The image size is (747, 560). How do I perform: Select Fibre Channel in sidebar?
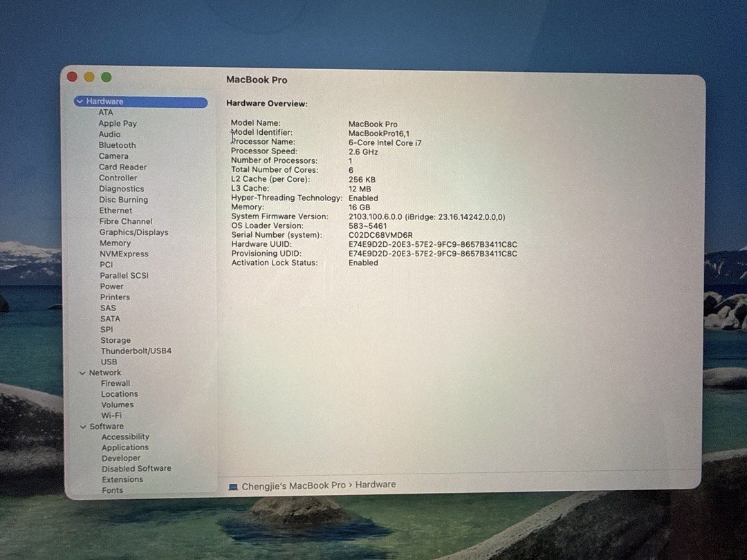pyautogui.click(x=126, y=221)
